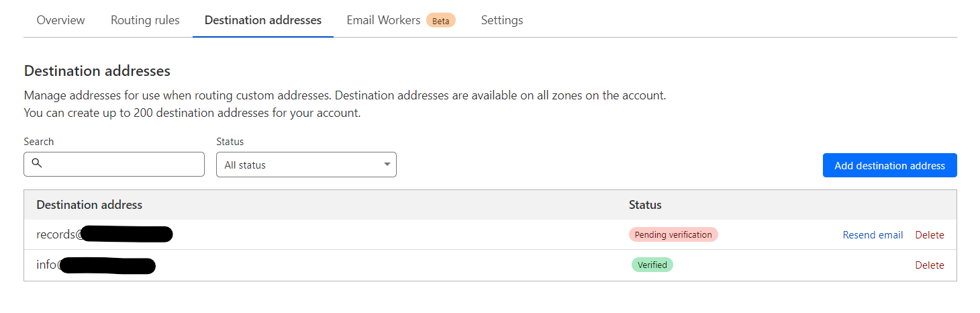Open the All status dropdown
The image size is (980, 313).
tap(306, 165)
